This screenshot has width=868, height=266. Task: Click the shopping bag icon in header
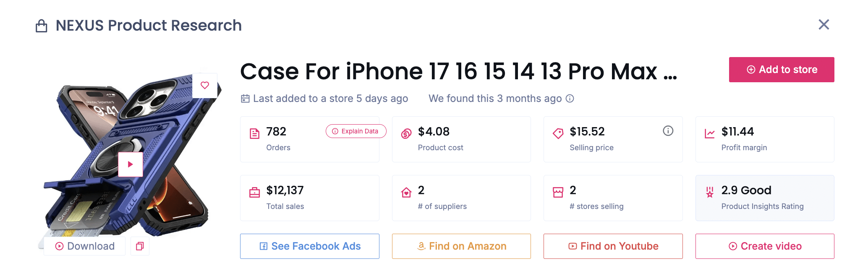pyautogui.click(x=42, y=26)
